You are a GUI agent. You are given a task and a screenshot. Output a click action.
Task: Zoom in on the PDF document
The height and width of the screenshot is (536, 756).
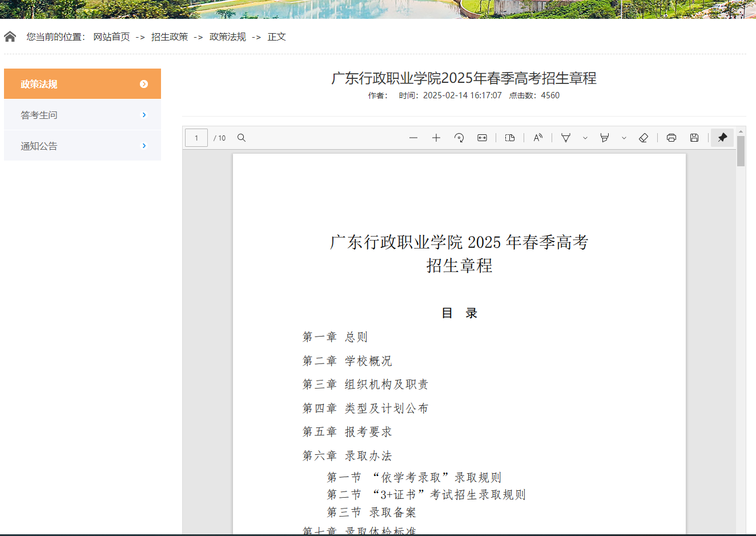pyautogui.click(x=436, y=137)
